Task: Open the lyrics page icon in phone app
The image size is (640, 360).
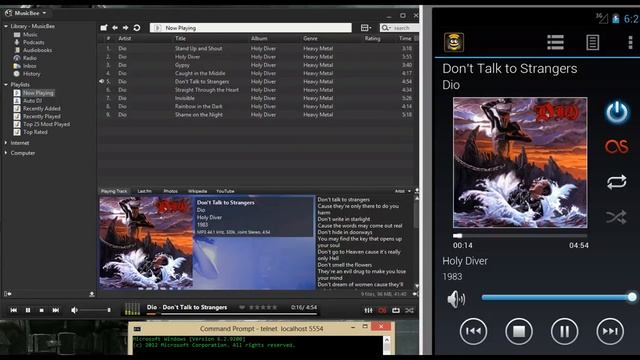Action: (592, 42)
